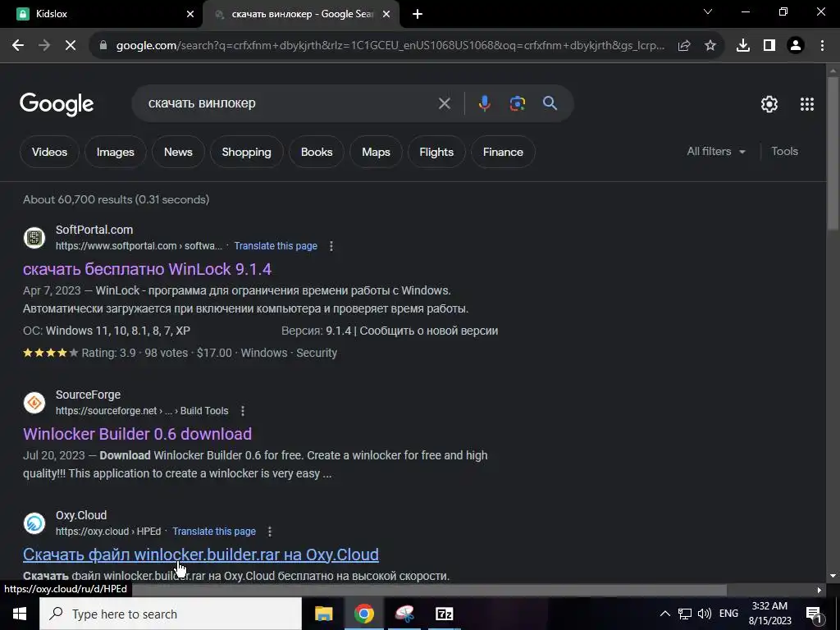Screen dimensions: 840x630
Task: Open File Explorer from taskbar
Action: [323, 614]
